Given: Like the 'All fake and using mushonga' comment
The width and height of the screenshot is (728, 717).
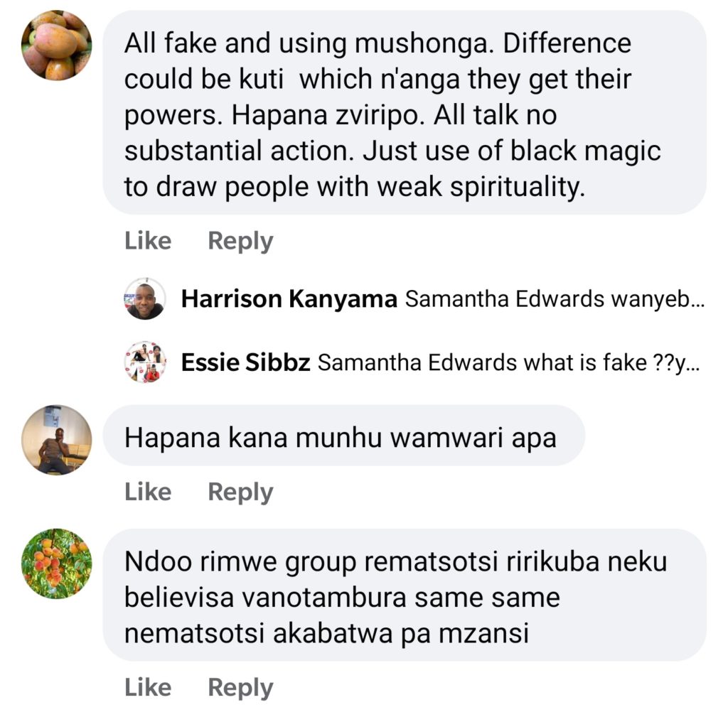Looking at the screenshot, I should (148, 241).
